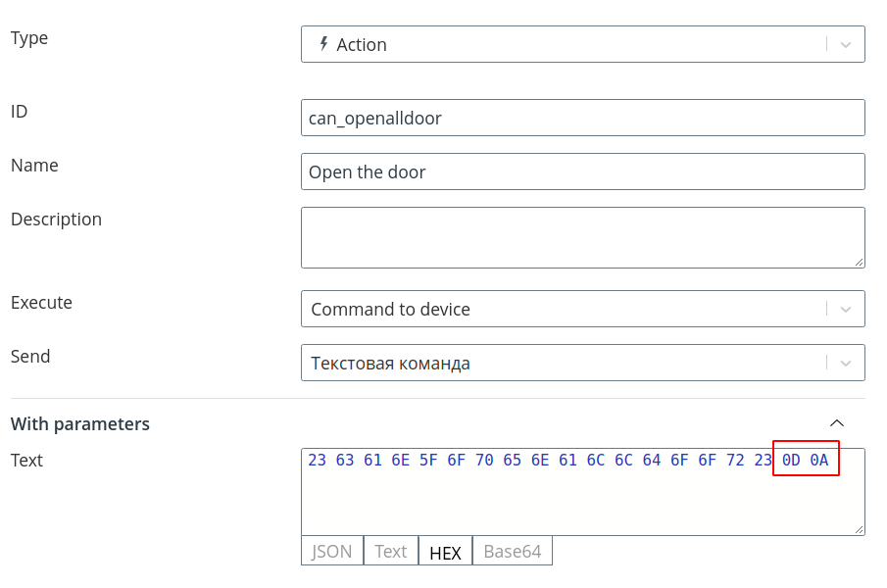This screenshot has height=588, width=887.
Task: Click the lightning bolt Action icon
Action: [x=323, y=43]
